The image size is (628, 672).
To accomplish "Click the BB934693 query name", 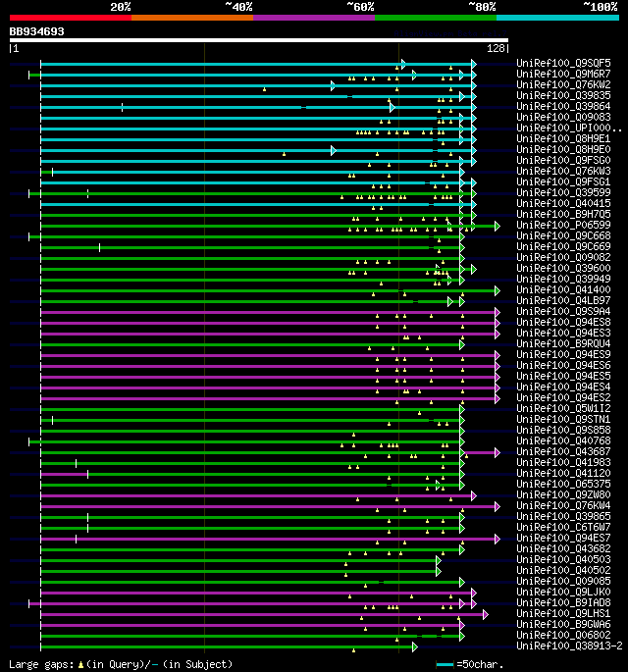I will (37, 31).
